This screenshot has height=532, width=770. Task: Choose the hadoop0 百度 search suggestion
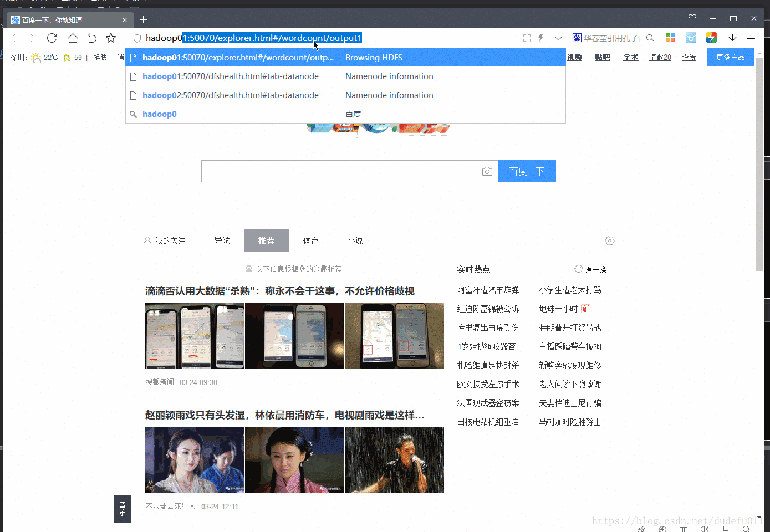345,114
